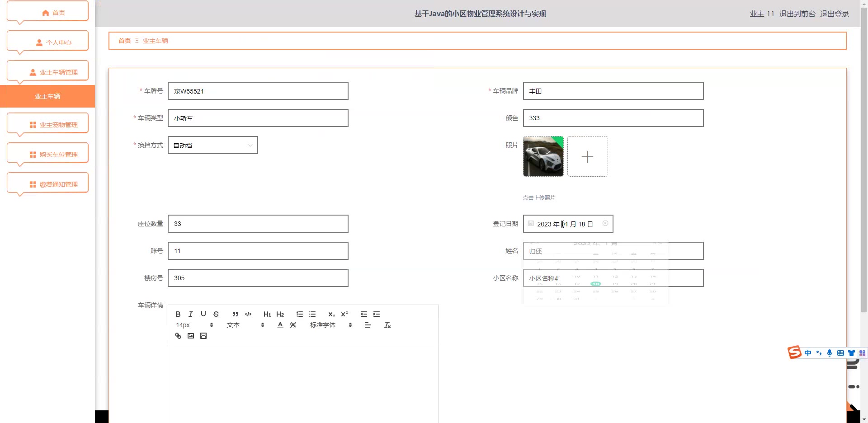Increase the text indent
This screenshot has height=423, width=868.
coord(377,314)
